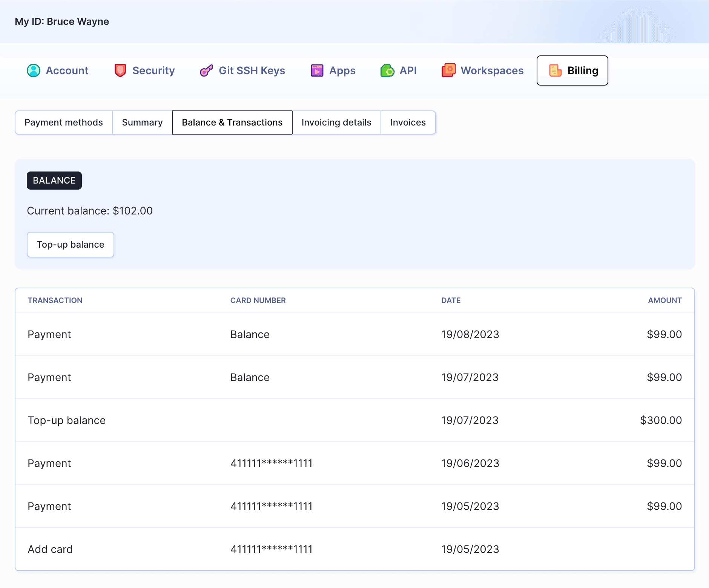This screenshot has width=709, height=588.
Task: Click the Account profile avatar icon
Action: click(x=34, y=70)
